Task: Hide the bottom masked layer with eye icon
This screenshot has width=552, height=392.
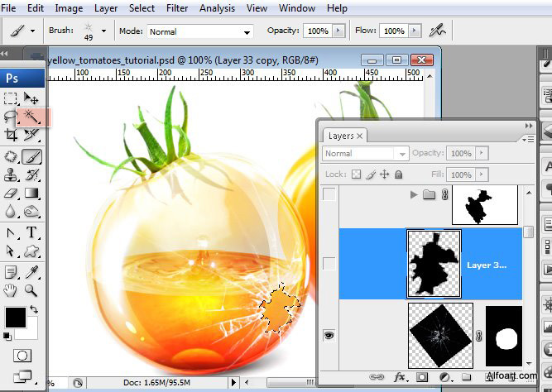Action: point(329,337)
